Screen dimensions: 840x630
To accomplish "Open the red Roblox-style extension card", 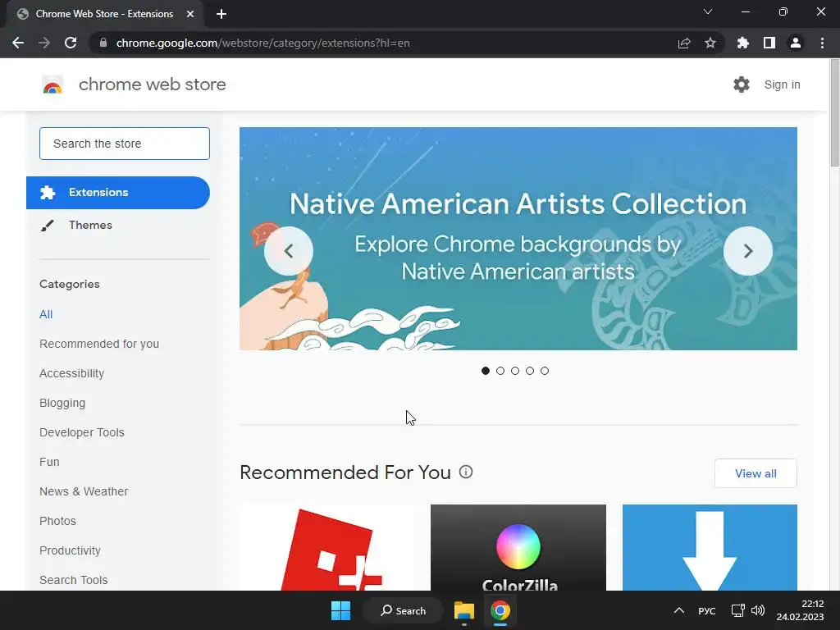I will tap(328, 547).
